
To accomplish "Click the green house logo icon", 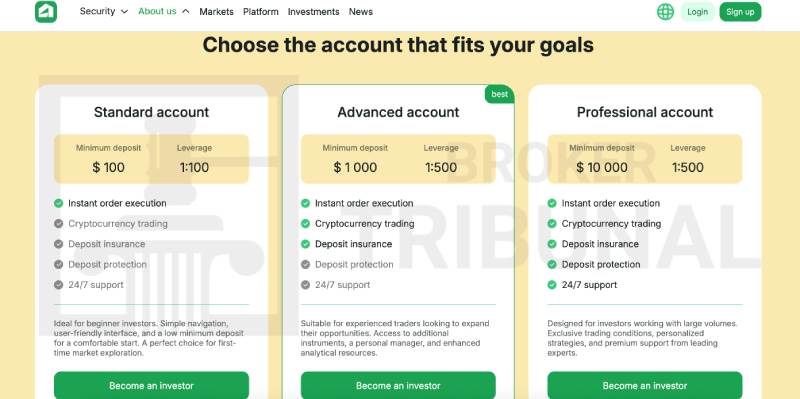I will [x=46, y=12].
